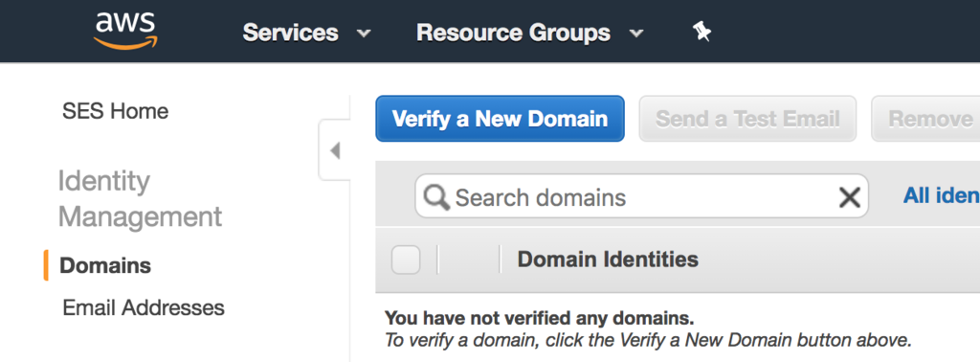Viewport: 980px width, 362px height.
Task: Click the 'You have not verified any domains.' text
Action: pyautogui.click(x=539, y=318)
